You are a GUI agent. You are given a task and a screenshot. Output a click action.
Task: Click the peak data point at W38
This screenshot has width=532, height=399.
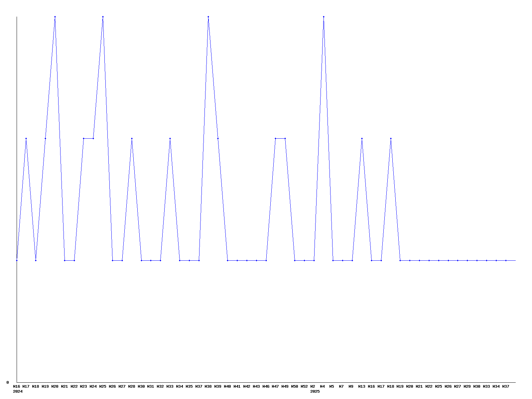[208, 17]
